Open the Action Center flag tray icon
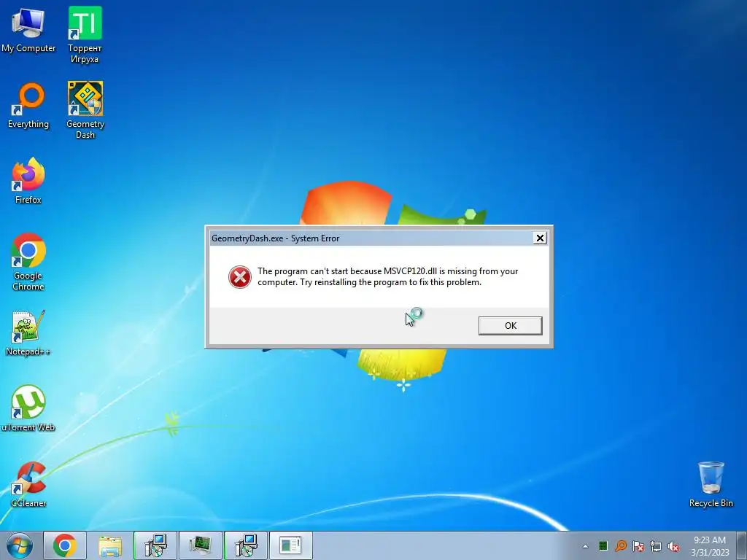This screenshot has height=560, width=747. pos(638,545)
